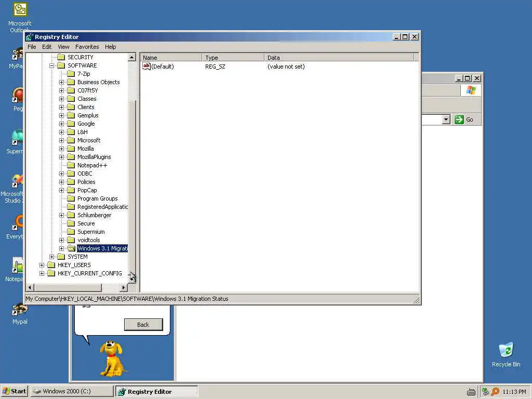Select the Policies key folder icon

point(71,182)
